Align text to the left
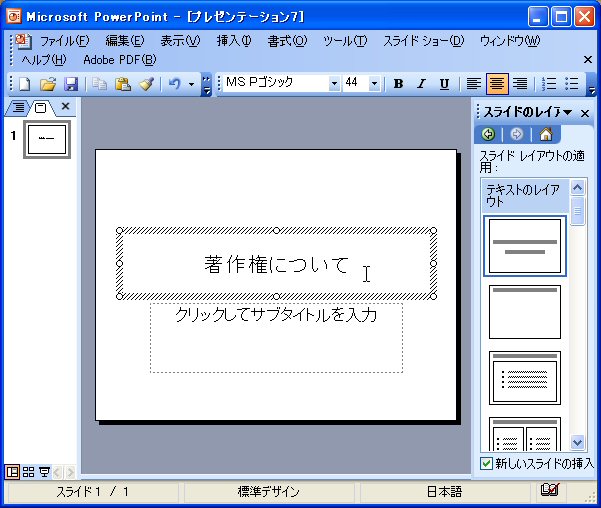 tap(474, 84)
